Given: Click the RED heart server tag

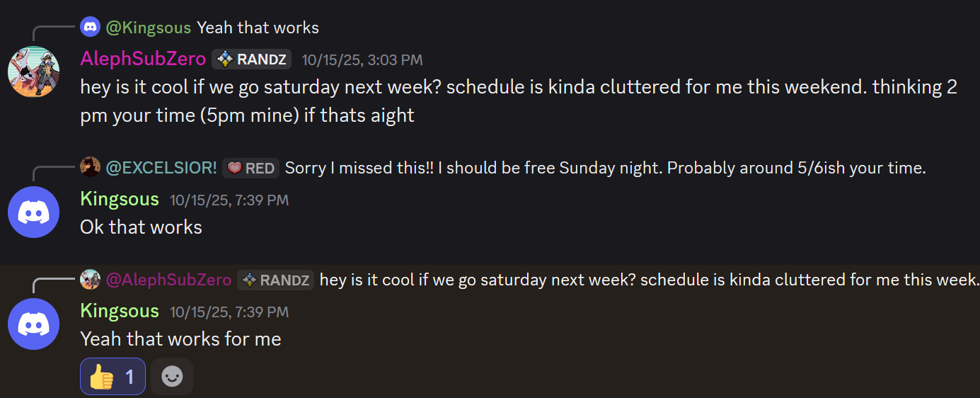Looking at the screenshot, I should [x=250, y=168].
